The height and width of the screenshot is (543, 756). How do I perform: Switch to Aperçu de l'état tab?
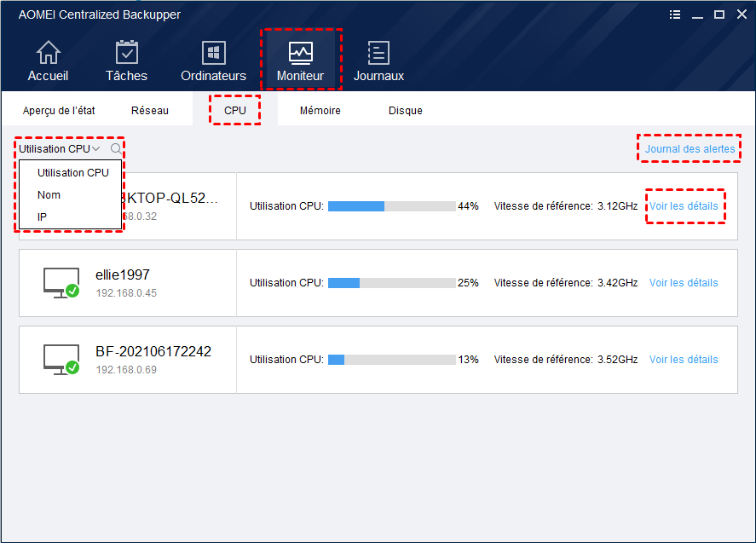pyautogui.click(x=59, y=111)
